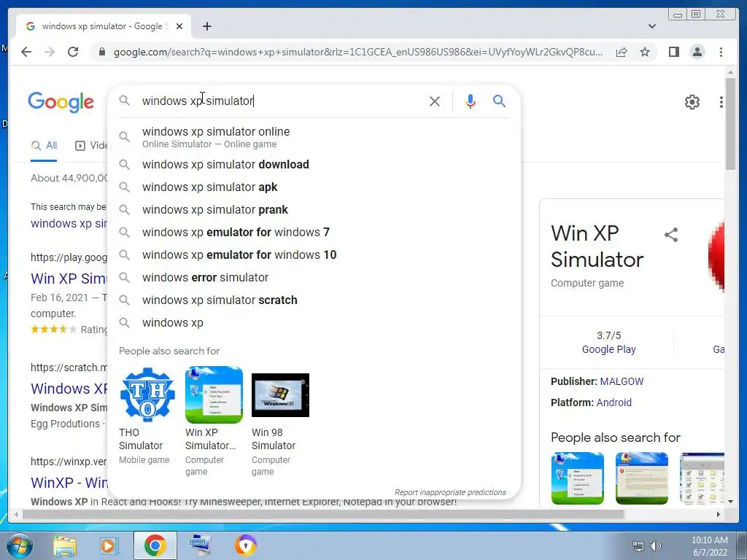Viewport: 747px width, 560px height.
Task: Open the Win XP Sim result title
Action: point(69,278)
